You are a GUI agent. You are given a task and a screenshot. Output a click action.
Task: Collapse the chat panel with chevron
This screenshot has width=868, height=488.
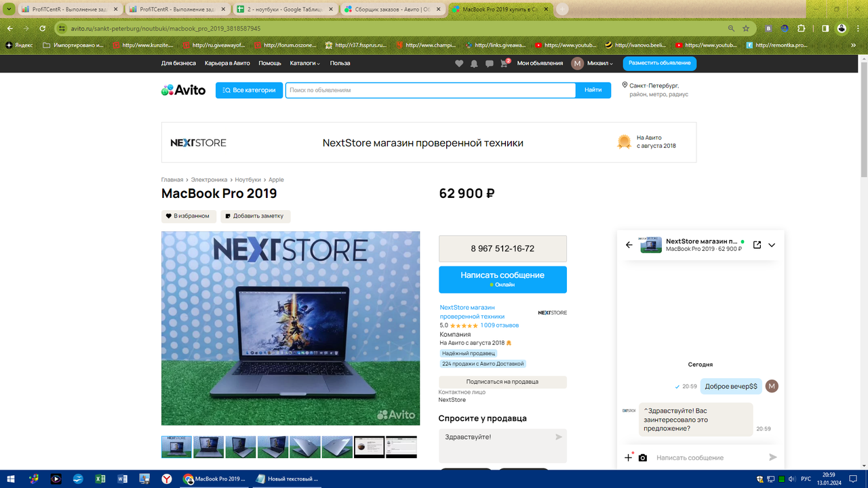772,245
